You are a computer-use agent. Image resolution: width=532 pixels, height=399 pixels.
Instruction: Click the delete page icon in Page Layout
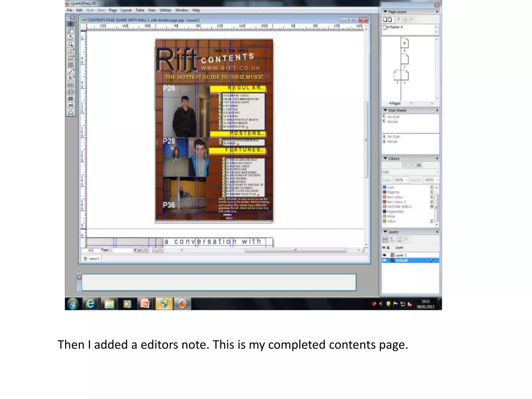(412, 19)
